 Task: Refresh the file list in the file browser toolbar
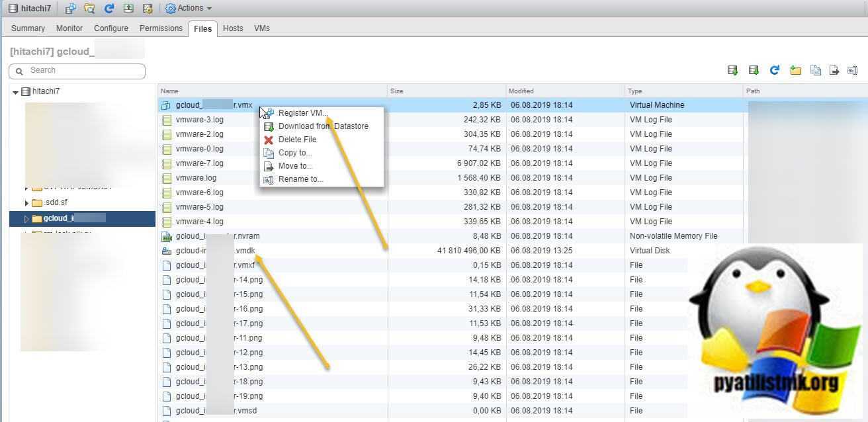(x=774, y=70)
